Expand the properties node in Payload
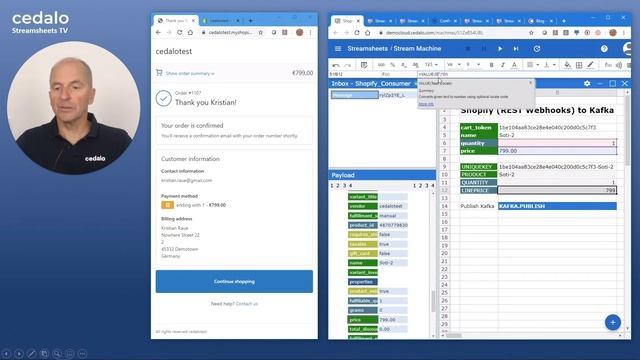 point(363,282)
